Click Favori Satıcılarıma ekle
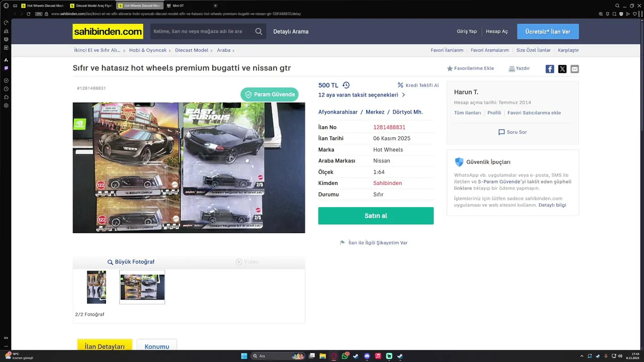Image resolution: width=644 pixels, height=362 pixels. pos(534,113)
